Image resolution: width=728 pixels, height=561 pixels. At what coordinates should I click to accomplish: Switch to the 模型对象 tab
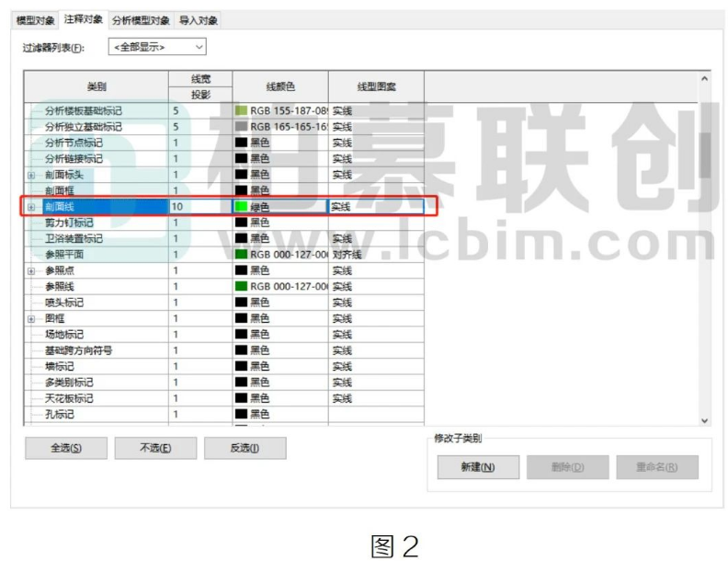tap(35, 20)
